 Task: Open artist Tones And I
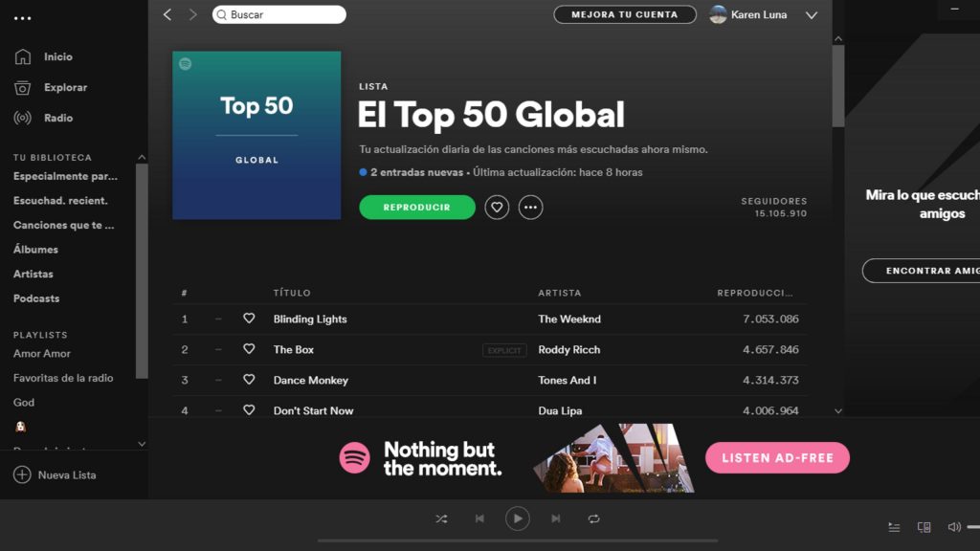[567, 380]
